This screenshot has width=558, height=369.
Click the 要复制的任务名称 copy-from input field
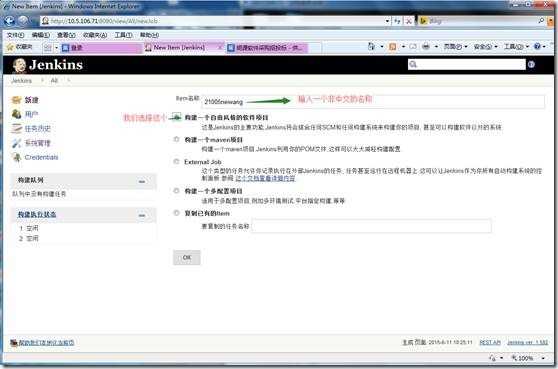372,226
